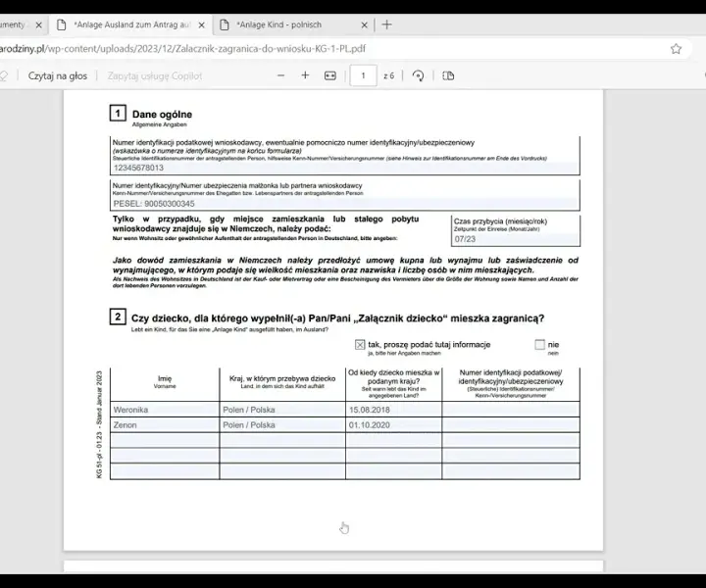Open a new browser tab
This screenshot has width=706, height=588.
386,24
